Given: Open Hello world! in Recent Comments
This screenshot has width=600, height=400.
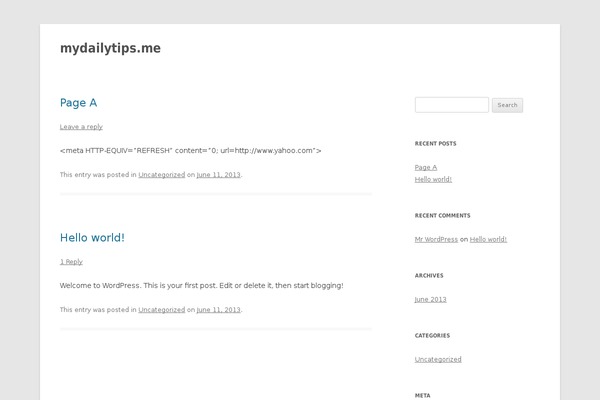Looking at the screenshot, I should [x=488, y=239].
